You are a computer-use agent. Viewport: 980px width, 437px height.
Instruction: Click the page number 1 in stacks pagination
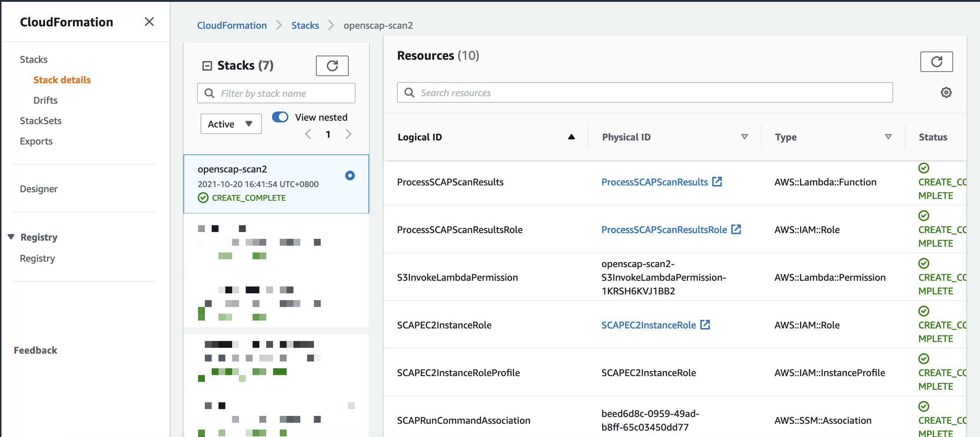(x=328, y=134)
